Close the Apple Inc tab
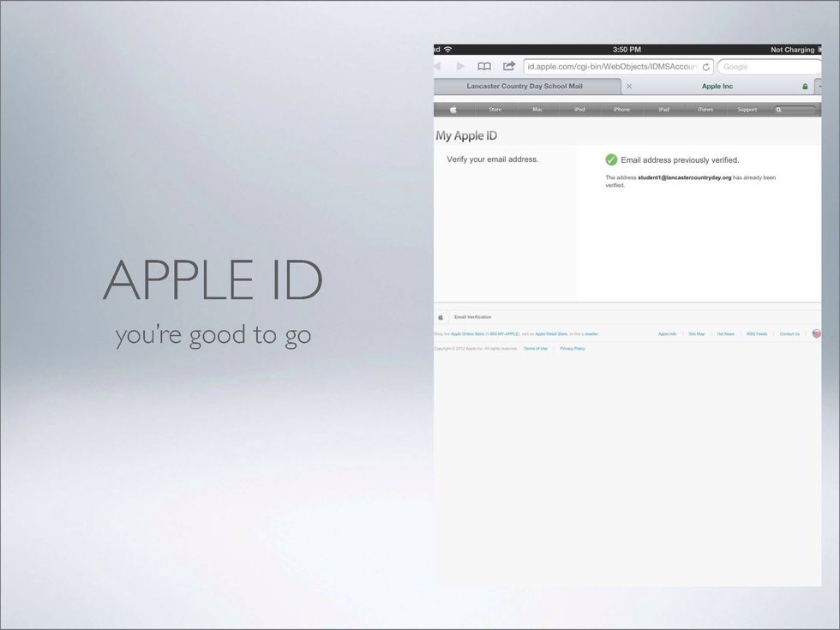This screenshot has height=630, width=840. (x=629, y=87)
